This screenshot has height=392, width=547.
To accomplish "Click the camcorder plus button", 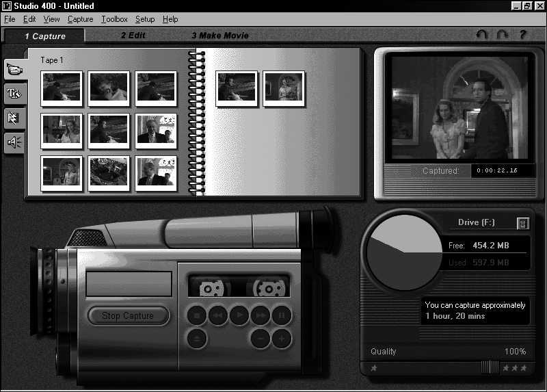I will [x=282, y=339].
